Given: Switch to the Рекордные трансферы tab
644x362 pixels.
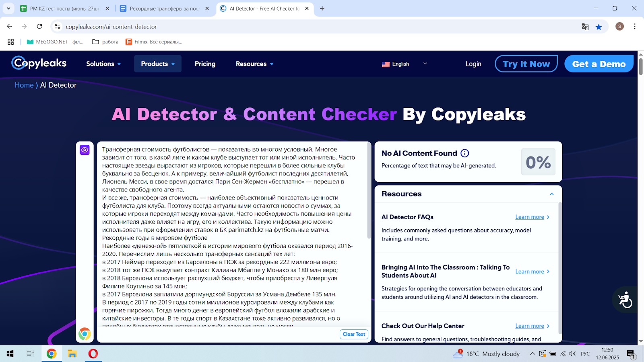Looking at the screenshot, I should [164, 8].
